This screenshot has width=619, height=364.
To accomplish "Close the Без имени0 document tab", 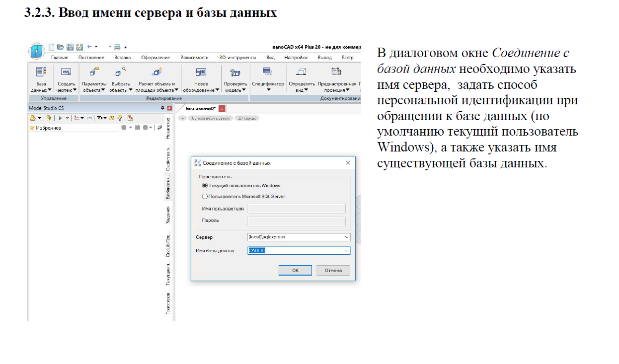I will [x=222, y=108].
